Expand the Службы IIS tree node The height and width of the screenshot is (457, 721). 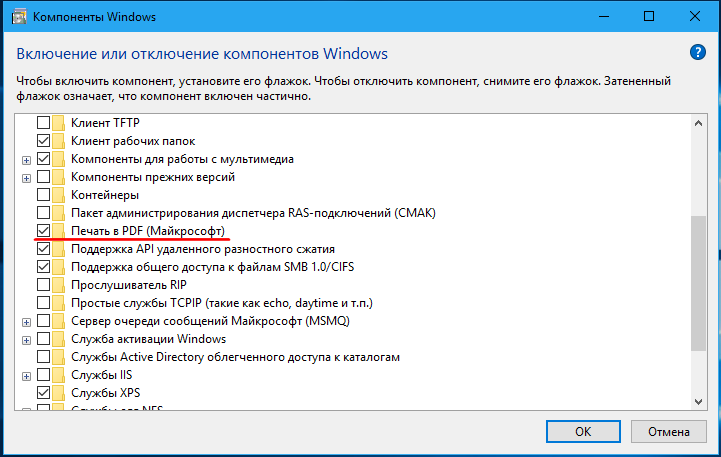click(26, 376)
